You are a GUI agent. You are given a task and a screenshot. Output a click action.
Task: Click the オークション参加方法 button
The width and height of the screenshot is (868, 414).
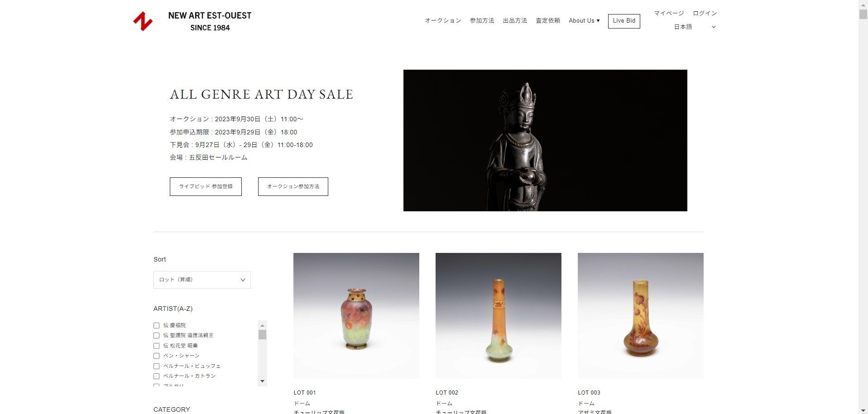pos(293,186)
